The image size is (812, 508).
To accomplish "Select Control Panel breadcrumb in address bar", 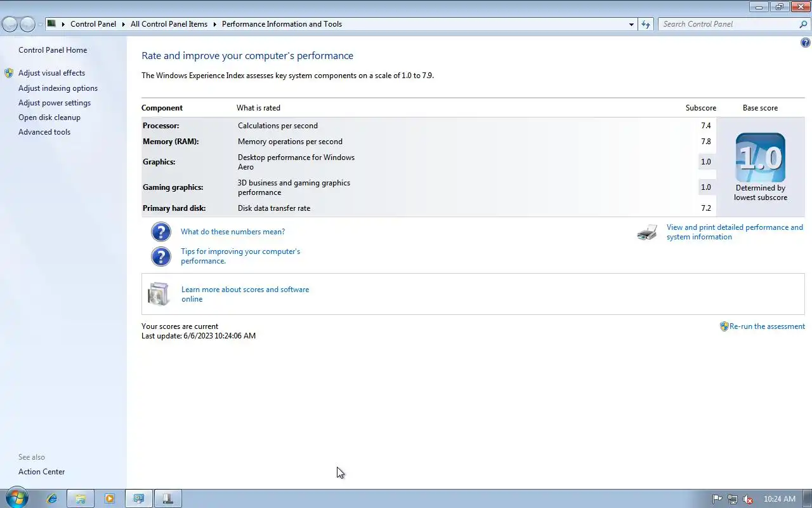I will coord(93,24).
